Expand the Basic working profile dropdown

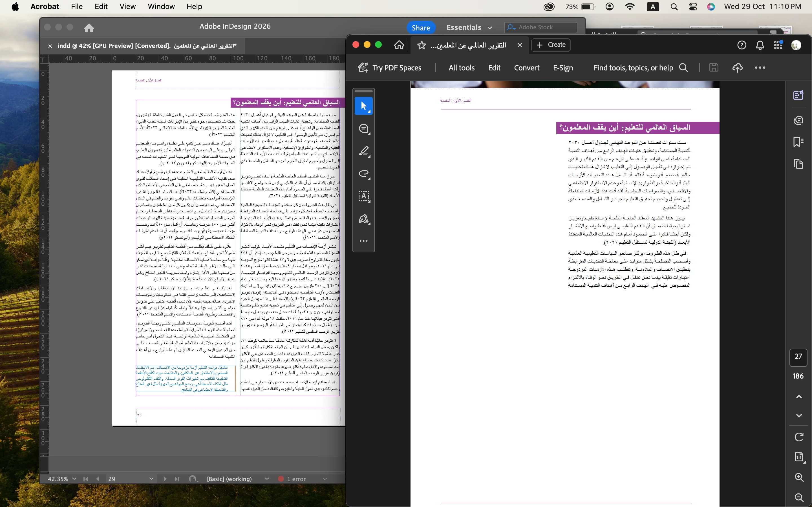267,479
